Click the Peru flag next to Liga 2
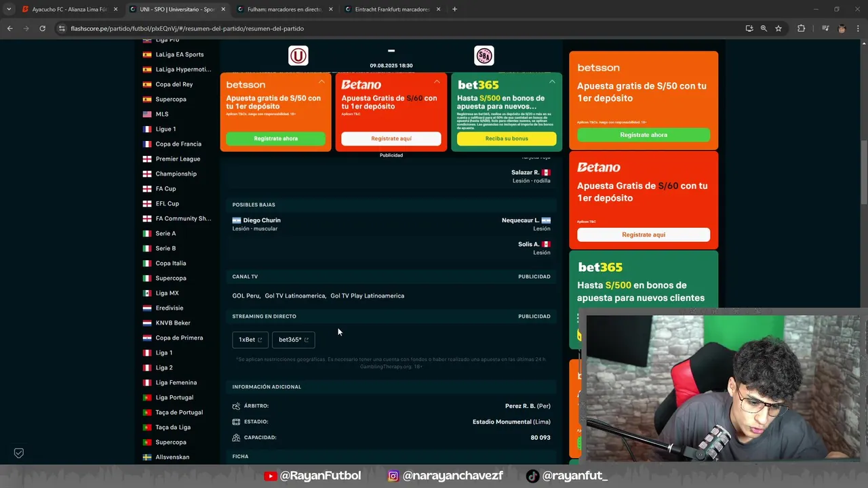The height and width of the screenshot is (488, 868). click(x=147, y=367)
